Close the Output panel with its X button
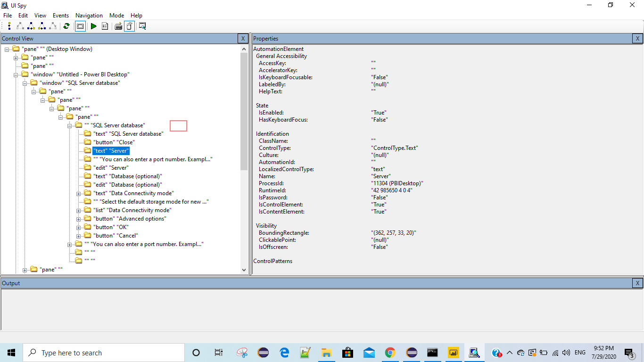The image size is (644, 362). pyautogui.click(x=638, y=283)
